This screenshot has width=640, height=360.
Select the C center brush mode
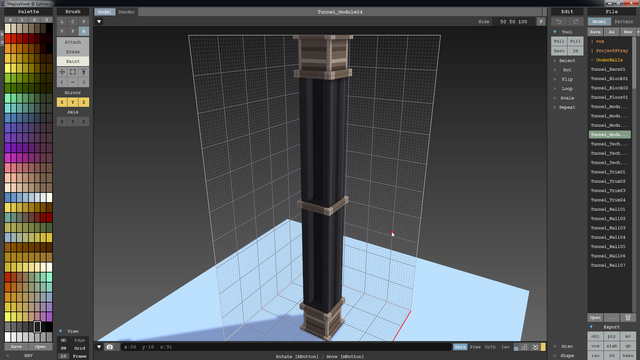[73, 22]
